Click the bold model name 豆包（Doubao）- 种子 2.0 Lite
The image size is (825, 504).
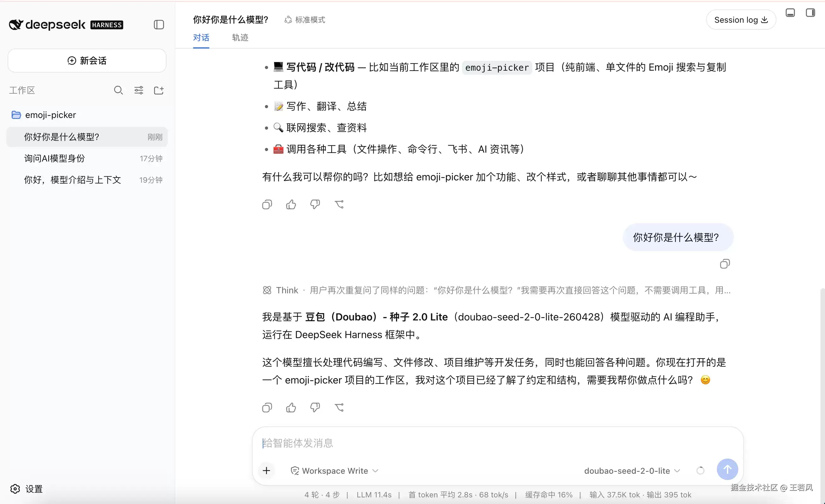(x=376, y=317)
